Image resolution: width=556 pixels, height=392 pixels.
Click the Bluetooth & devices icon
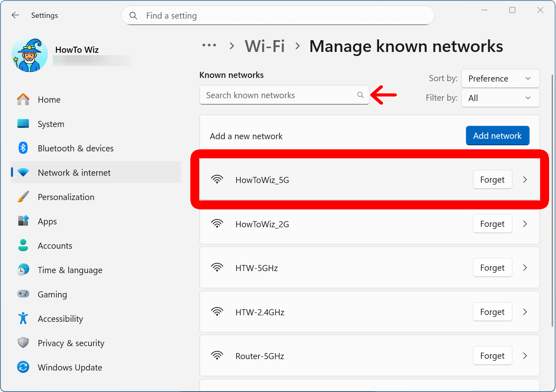click(23, 148)
